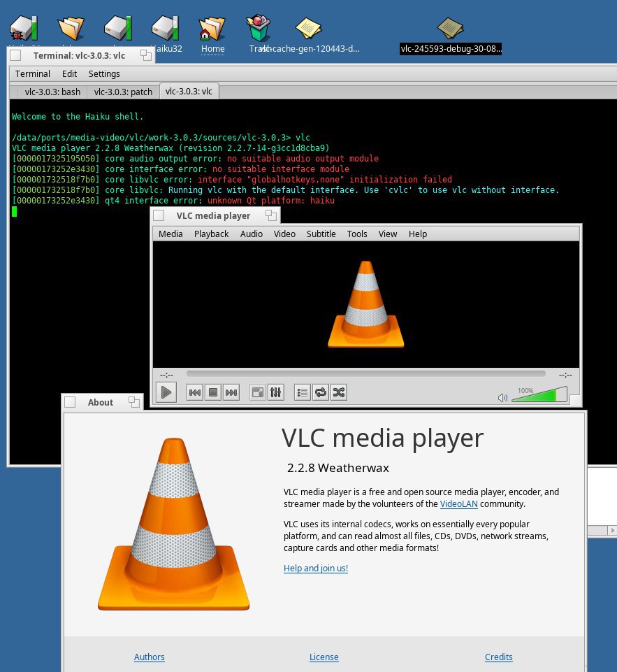
Task: Zoom the Terminal window via title tab button
Action: click(145, 55)
